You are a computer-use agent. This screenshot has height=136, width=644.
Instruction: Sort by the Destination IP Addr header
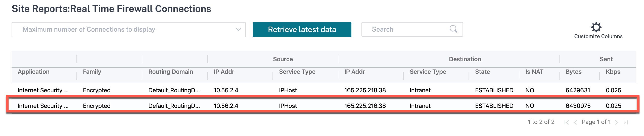pyautogui.click(x=355, y=72)
